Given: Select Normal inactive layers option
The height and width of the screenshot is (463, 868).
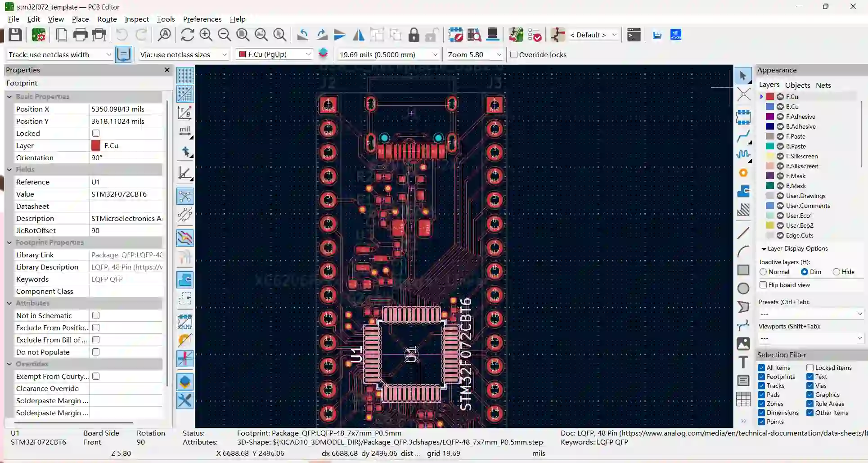Looking at the screenshot, I should (763, 272).
